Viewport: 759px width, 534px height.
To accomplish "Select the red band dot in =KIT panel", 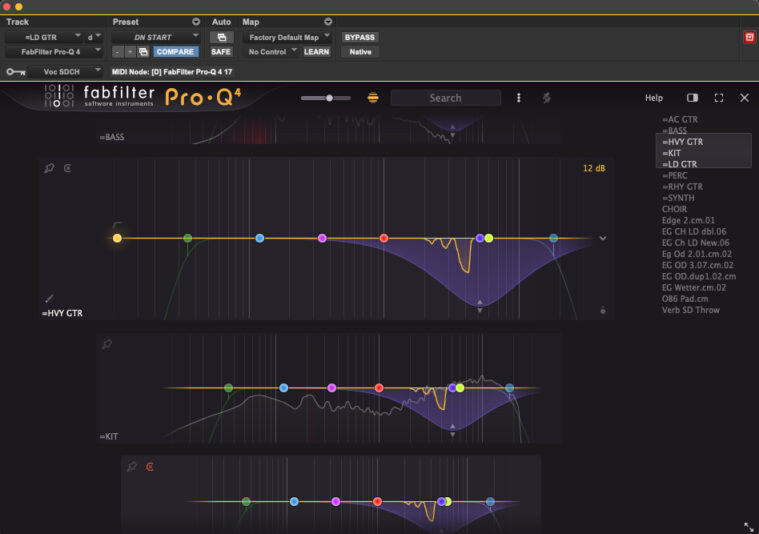I will tap(379, 388).
